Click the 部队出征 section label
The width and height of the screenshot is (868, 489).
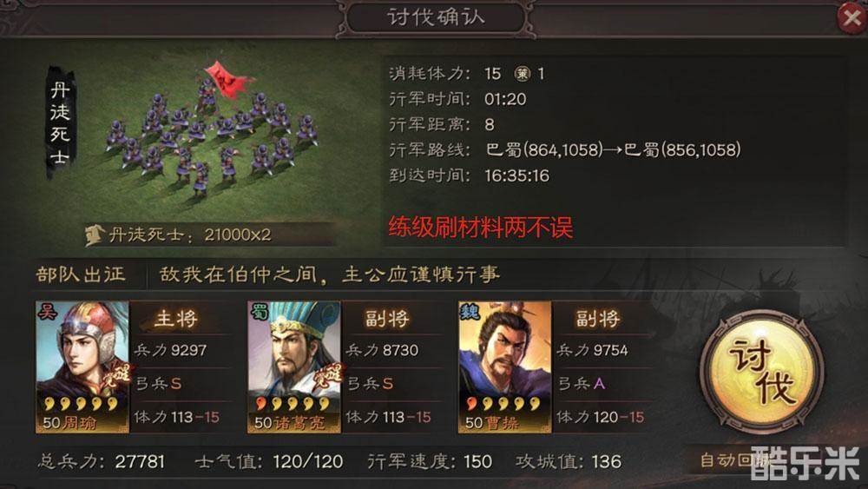(x=81, y=274)
